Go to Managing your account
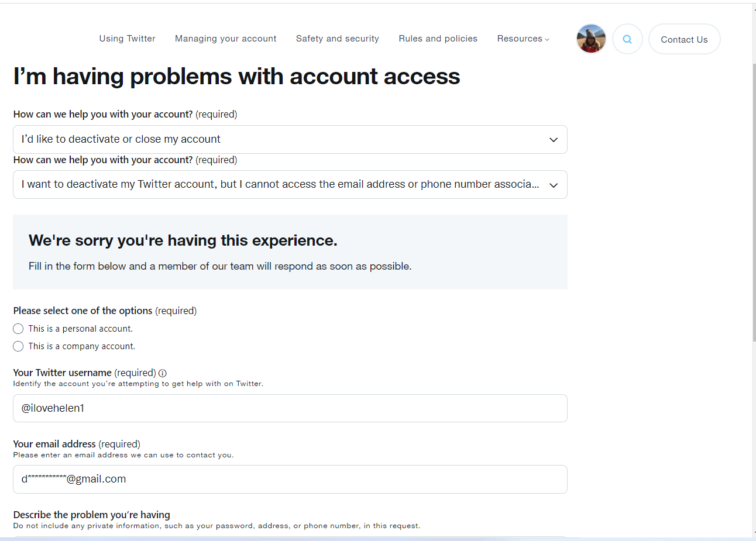This screenshot has width=756, height=541. point(225,39)
